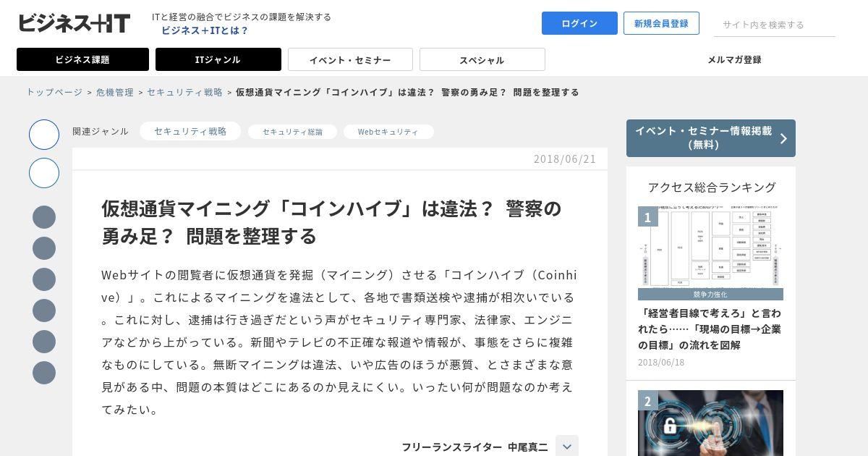868x456 pixels.
Task: Click author name フリーランスライター 中尾真二
Action: point(475,447)
